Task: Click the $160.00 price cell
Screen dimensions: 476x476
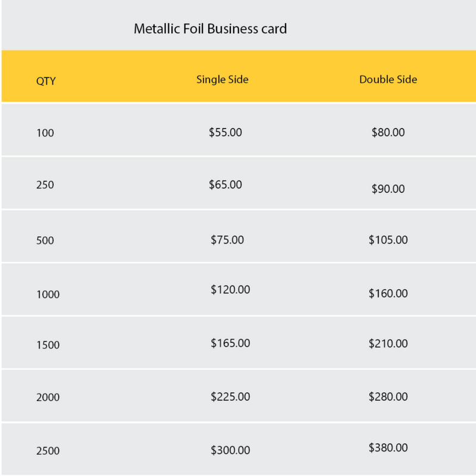Action: 388,293
